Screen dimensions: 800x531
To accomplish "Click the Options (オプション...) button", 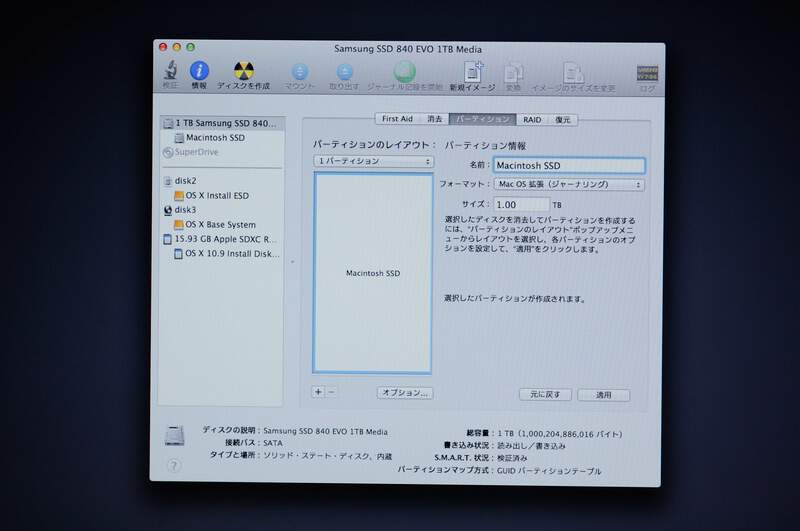I will tap(404, 393).
